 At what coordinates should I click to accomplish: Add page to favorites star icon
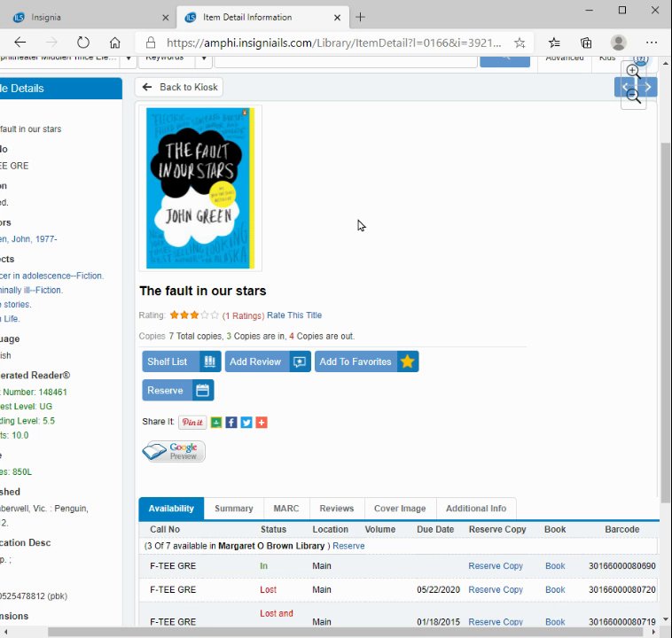click(x=520, y=43)
